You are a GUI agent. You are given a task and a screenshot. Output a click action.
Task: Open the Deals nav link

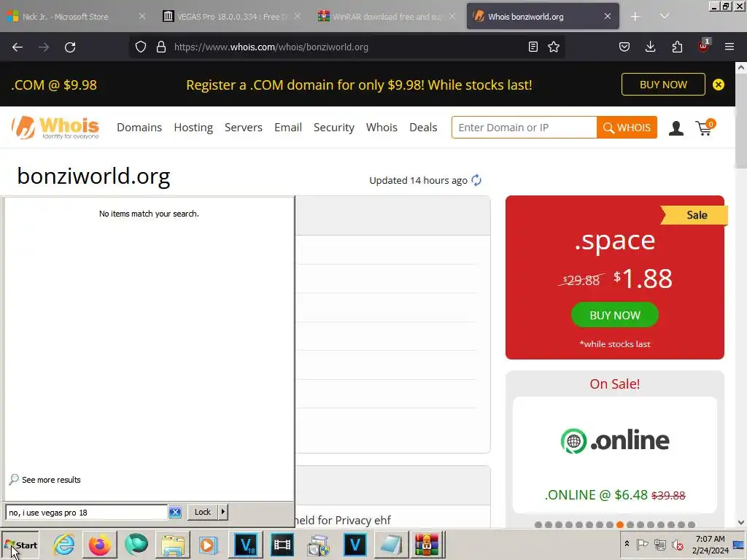pyautogui.click(x=423, y=127)
